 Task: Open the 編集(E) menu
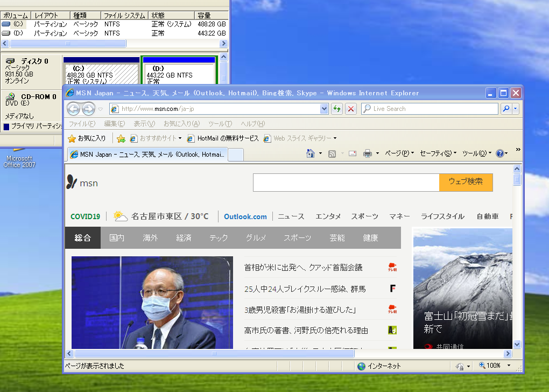coord(115,124)
